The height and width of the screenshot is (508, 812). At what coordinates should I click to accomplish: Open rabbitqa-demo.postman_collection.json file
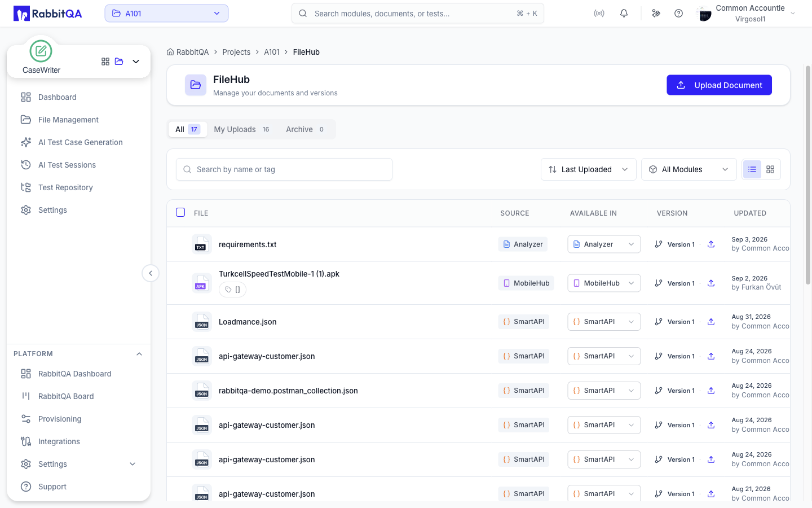288,391
